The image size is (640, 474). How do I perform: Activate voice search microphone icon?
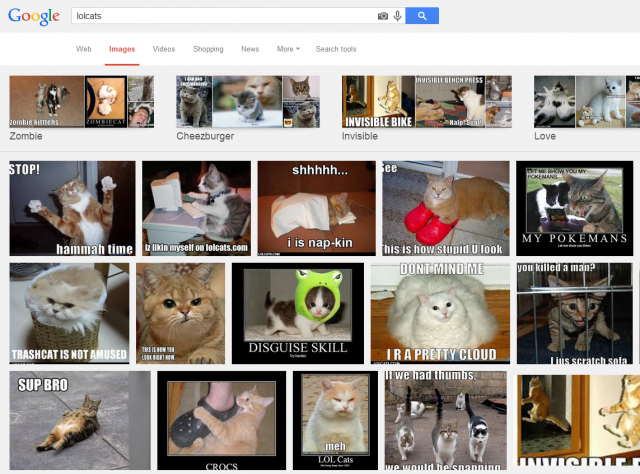click(397, 16)
